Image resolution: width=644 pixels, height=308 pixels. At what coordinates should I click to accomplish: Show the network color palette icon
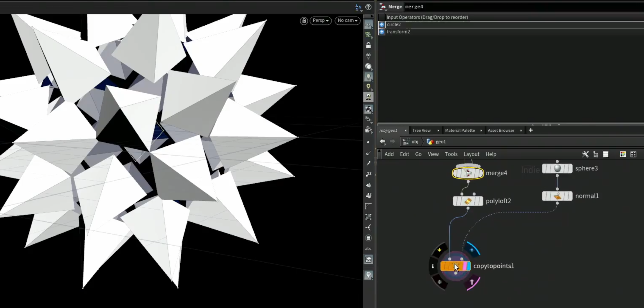point(623,154)
